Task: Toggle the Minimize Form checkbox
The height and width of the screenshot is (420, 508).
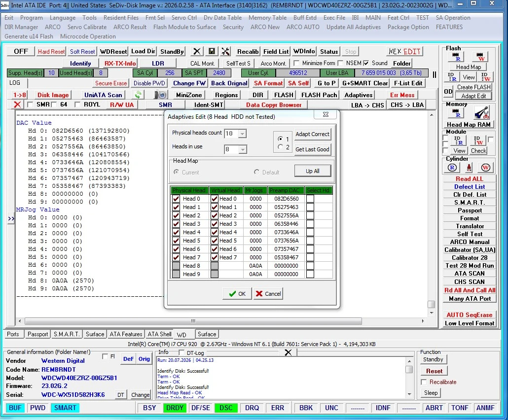Action: point(296,63)
